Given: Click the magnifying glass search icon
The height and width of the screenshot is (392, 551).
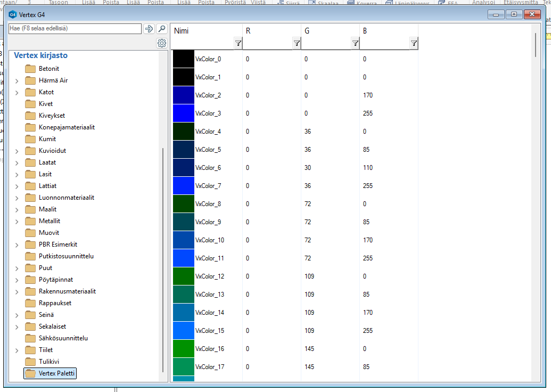Looking at the screenshot, I should (162, 29).
